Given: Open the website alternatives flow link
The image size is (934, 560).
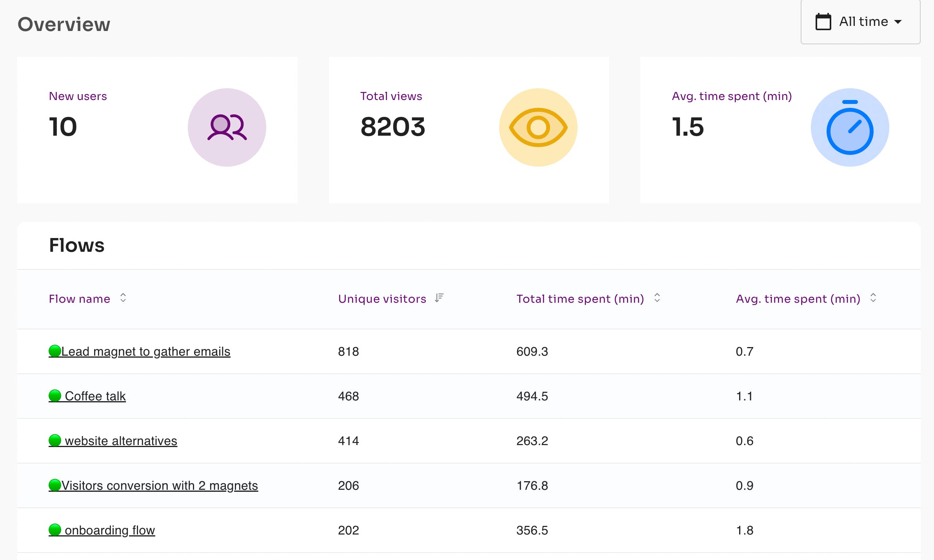Looking at the screenshot, I should click(x=121, y=441).
